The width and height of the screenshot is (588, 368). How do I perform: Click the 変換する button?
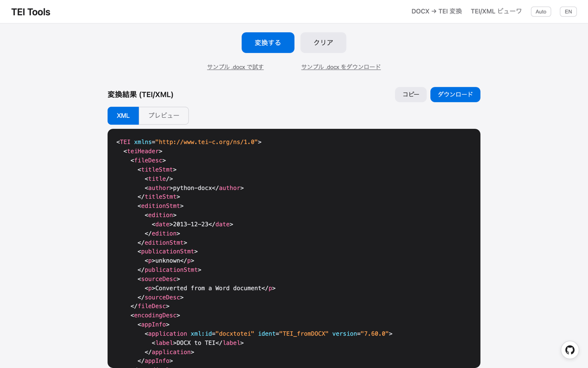[x=268, y=42]
